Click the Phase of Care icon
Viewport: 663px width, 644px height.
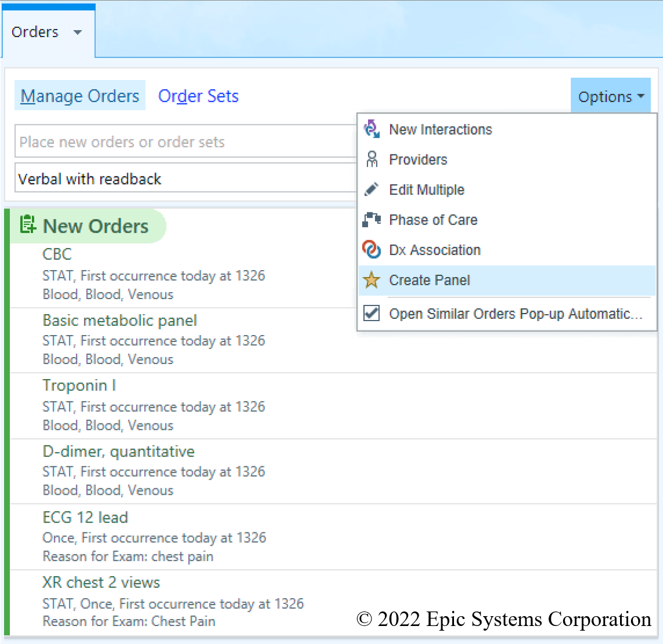(x=372, y=220)
